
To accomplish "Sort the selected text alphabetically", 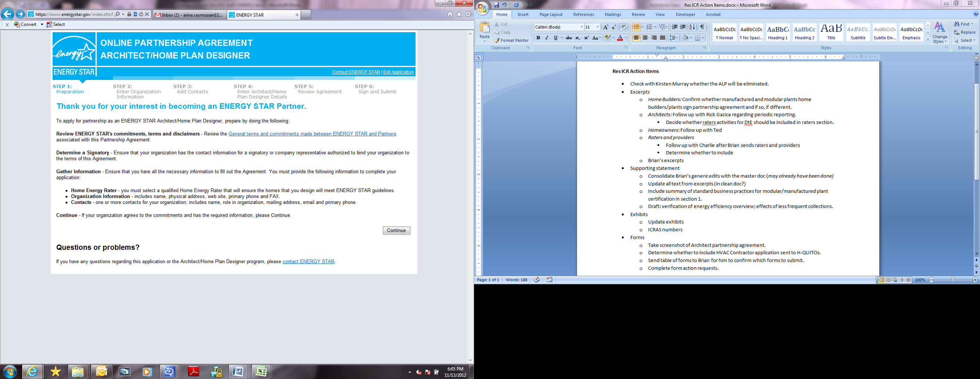I will tap(692, 27).
